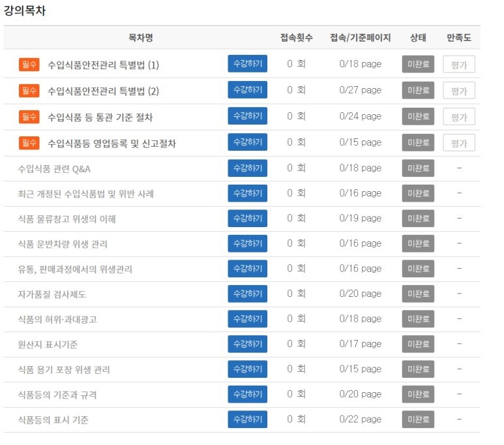Select the title 수입식품 등 통관 기준 절차
This screenshot has width=504, height=445.
pos(100,117)
